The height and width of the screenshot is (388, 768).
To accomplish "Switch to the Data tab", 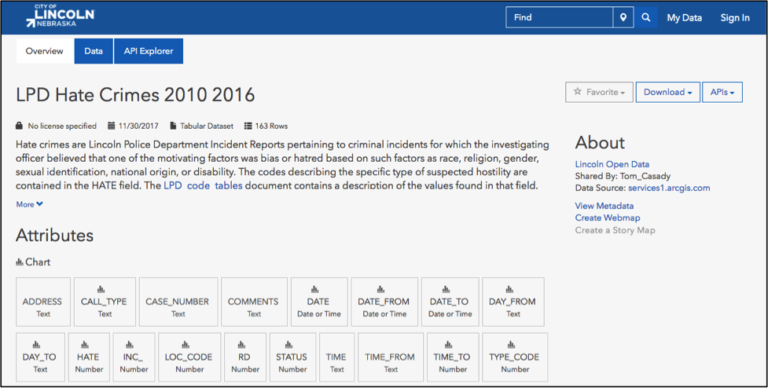I will click(94, 51).
